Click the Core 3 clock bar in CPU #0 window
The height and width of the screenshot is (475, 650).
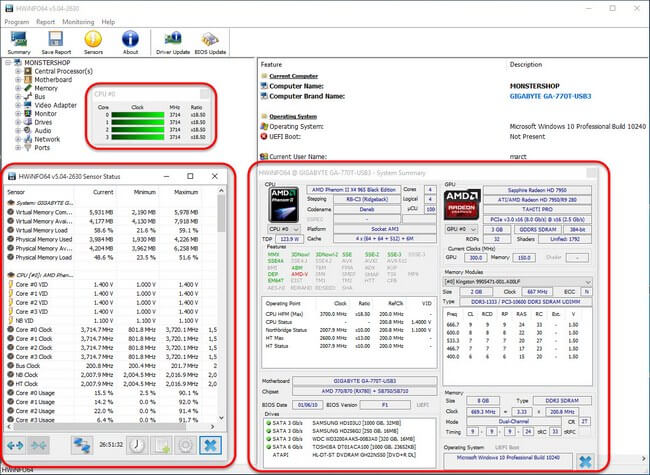click(138, 137)
